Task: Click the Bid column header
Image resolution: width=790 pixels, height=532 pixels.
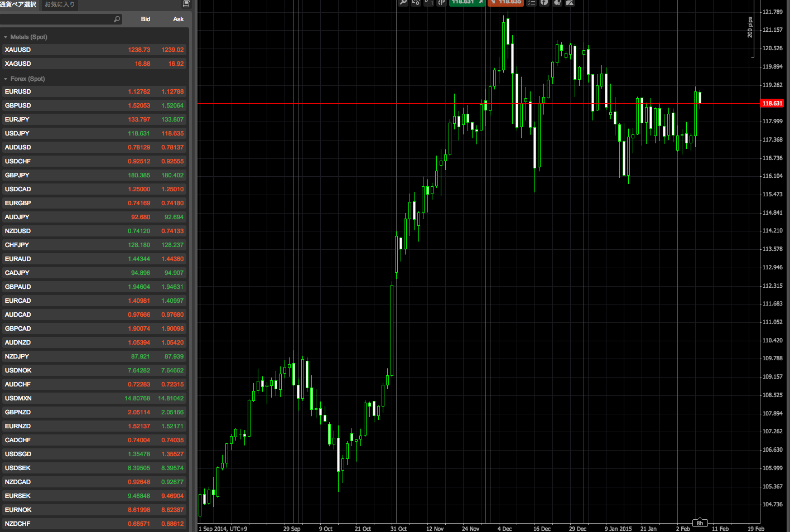Action: [x=145, y=19]
